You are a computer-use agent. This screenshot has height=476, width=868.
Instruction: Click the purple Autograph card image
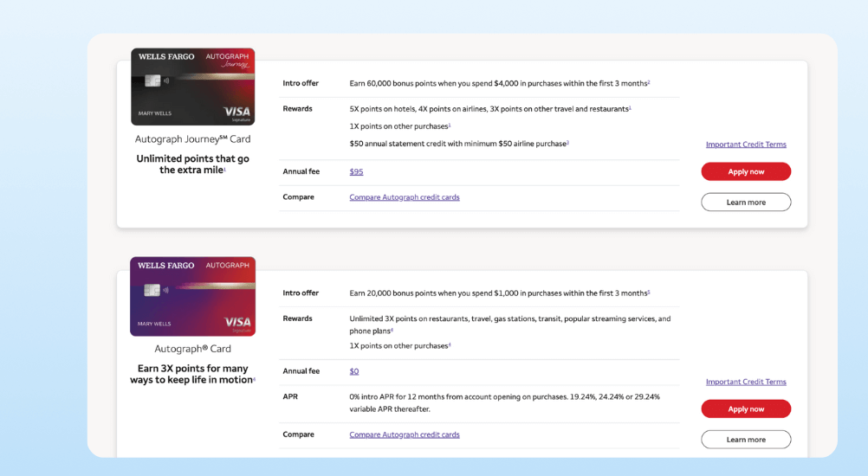pos(192,296)
